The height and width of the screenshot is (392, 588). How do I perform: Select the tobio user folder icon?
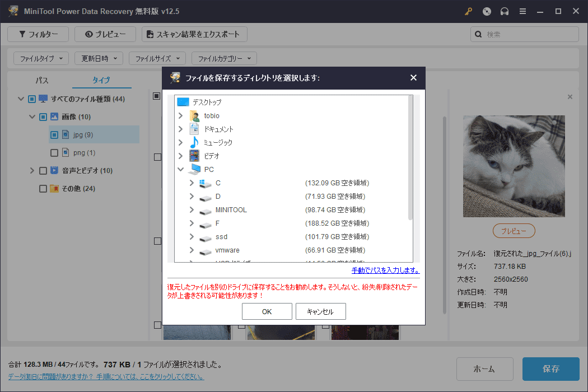pos(194,115)
